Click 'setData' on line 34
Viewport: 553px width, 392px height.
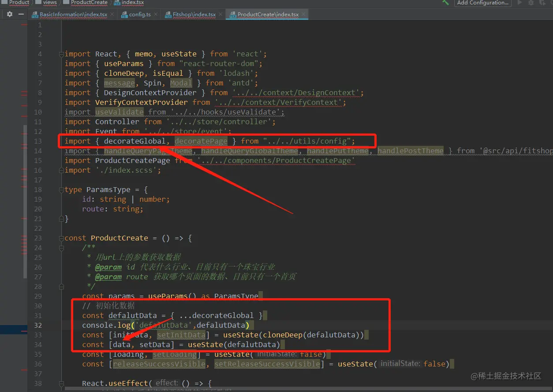[x=155, y=344]
